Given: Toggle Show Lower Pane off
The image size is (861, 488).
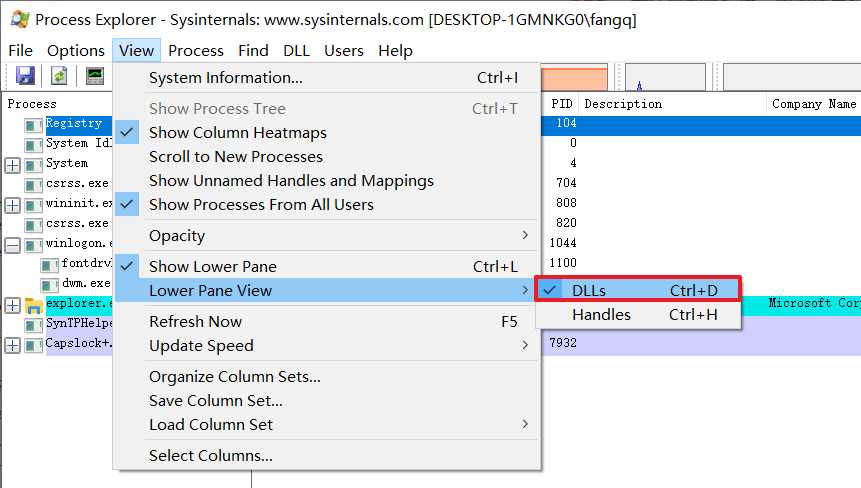Looking at the screenshot, I should 326,266.
